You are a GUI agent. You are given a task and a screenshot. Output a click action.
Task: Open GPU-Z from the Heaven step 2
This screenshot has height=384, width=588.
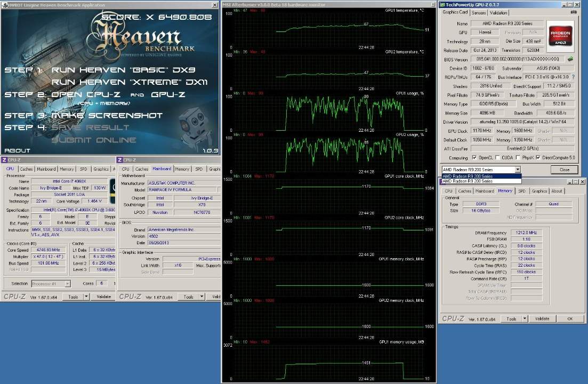click(x=168, y=94)
